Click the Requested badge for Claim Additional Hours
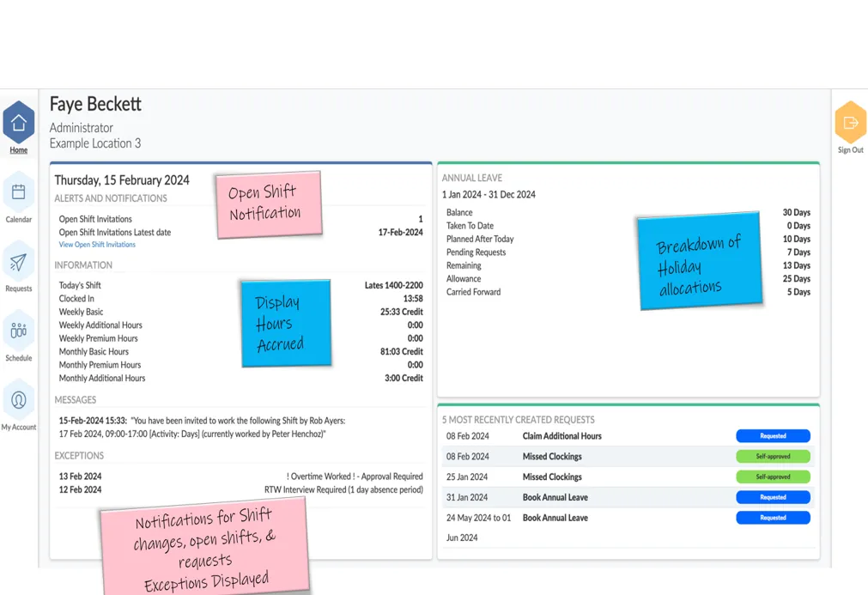 772,435
